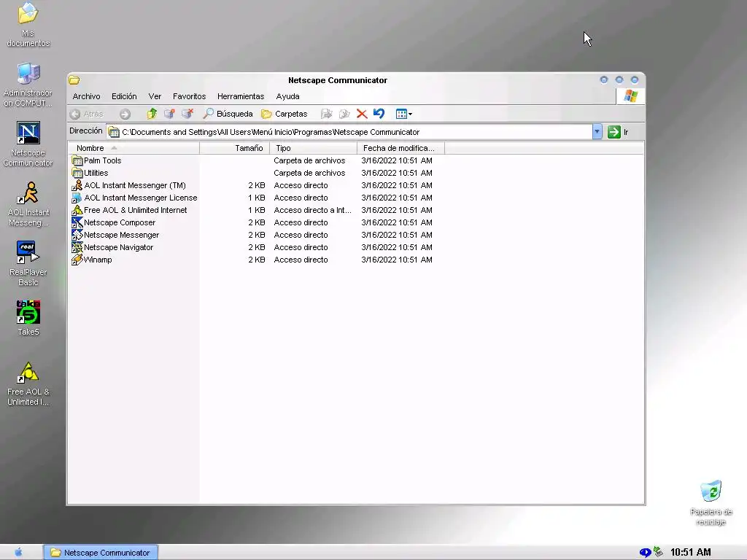Click the blue system tray icon
The image size is (747, 560).
pyautogui.click(x=645, y=553)
